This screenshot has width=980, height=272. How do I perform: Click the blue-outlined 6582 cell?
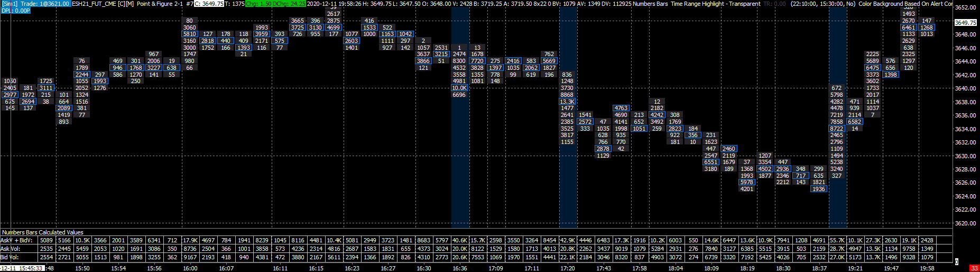[855, 122]
